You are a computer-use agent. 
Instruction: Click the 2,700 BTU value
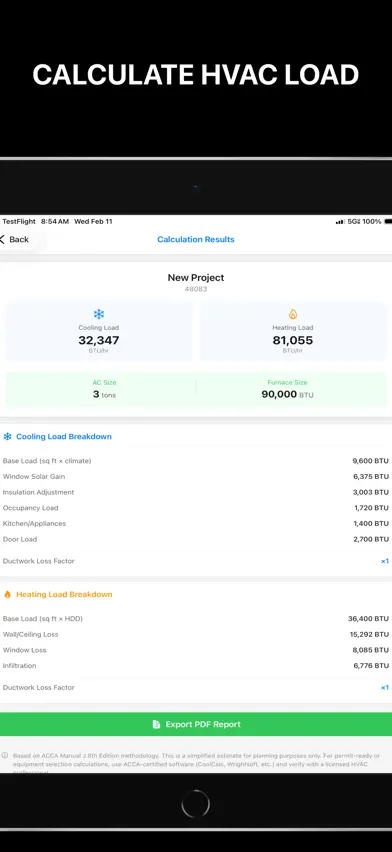pyautogui.click(x=371, y=540)
